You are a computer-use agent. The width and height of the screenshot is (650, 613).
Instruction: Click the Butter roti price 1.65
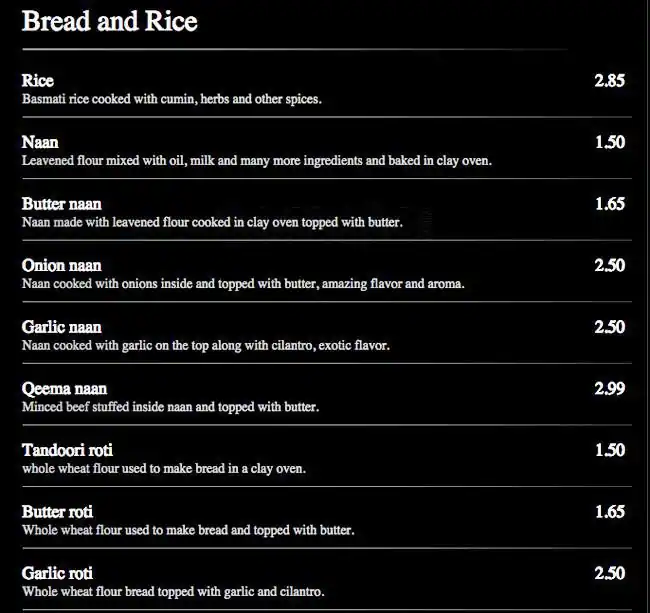(609, 512)
